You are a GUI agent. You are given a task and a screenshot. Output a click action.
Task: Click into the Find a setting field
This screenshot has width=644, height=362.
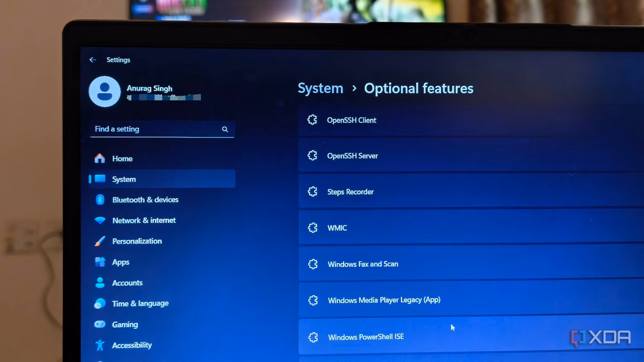click(x=162, y=129)
